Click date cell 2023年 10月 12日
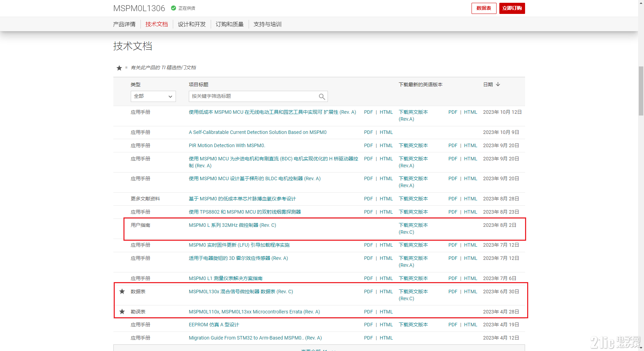The height and width of the screenshot is (351, 644). [502, 112]
